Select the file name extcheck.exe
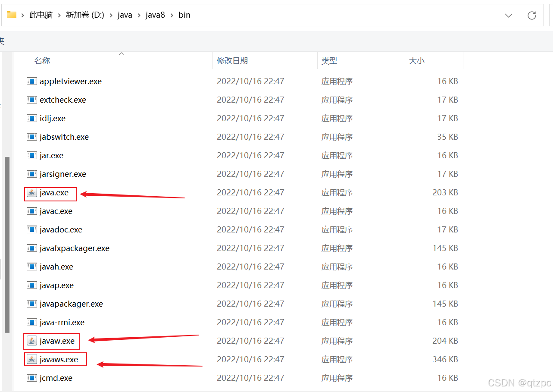 [x=63, y=100]
